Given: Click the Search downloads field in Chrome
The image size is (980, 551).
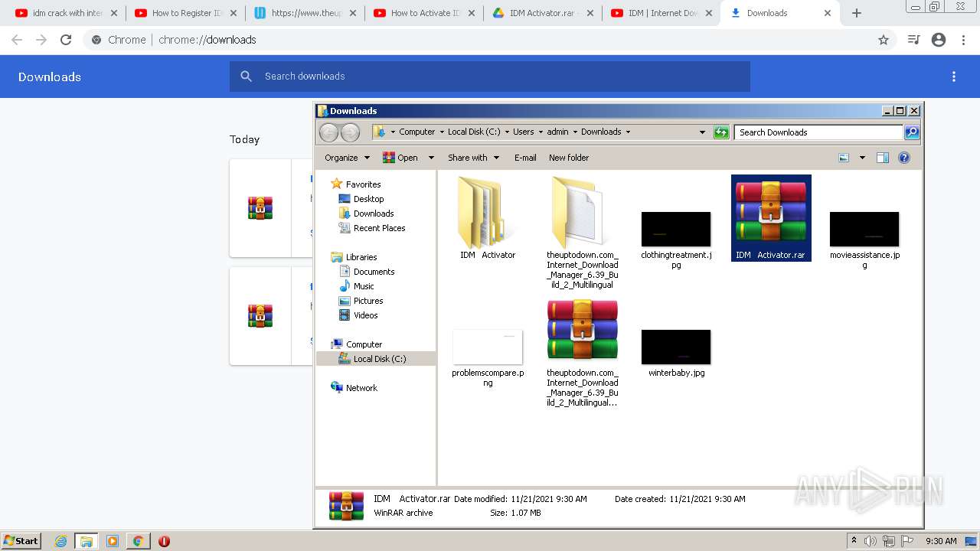Looking at the screenshot, I should coord(490,77).
